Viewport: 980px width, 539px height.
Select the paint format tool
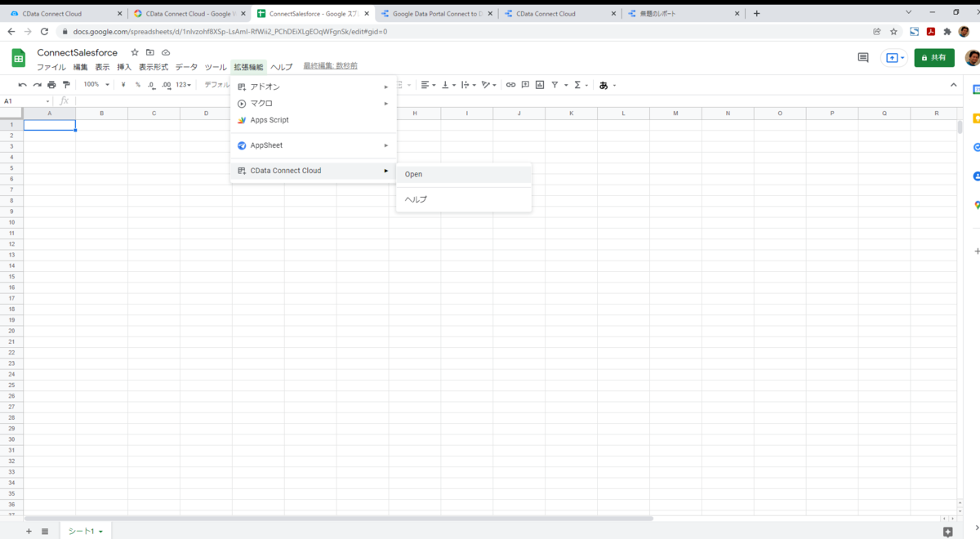click(x=67, y=85)
